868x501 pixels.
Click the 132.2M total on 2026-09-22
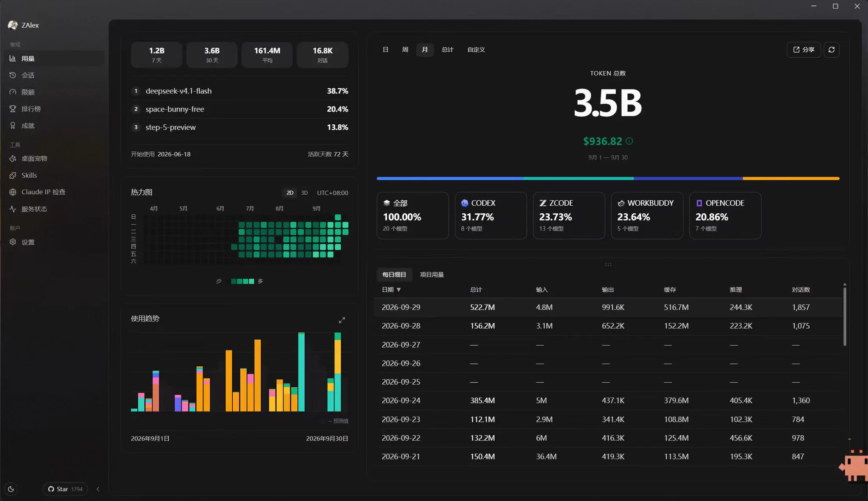coord(482,438)
